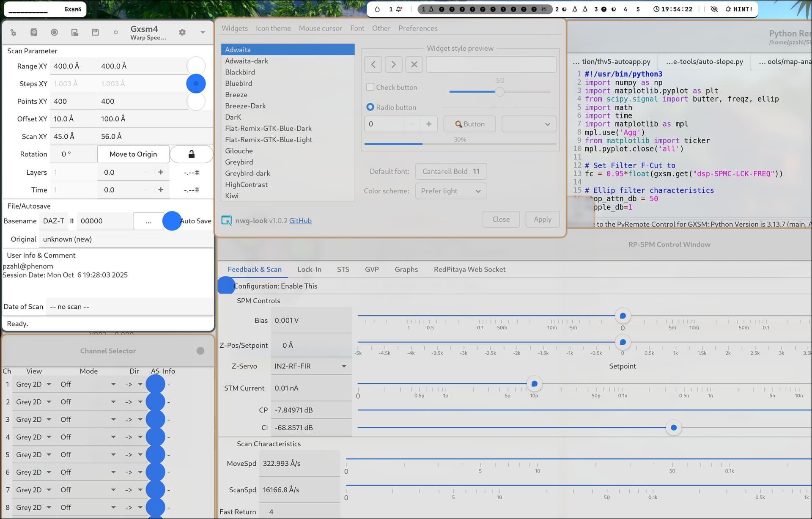Toggle the Auto Save switch
Image resolution: width=812 pixels, height=519 pixels.
tap(172, 221)
